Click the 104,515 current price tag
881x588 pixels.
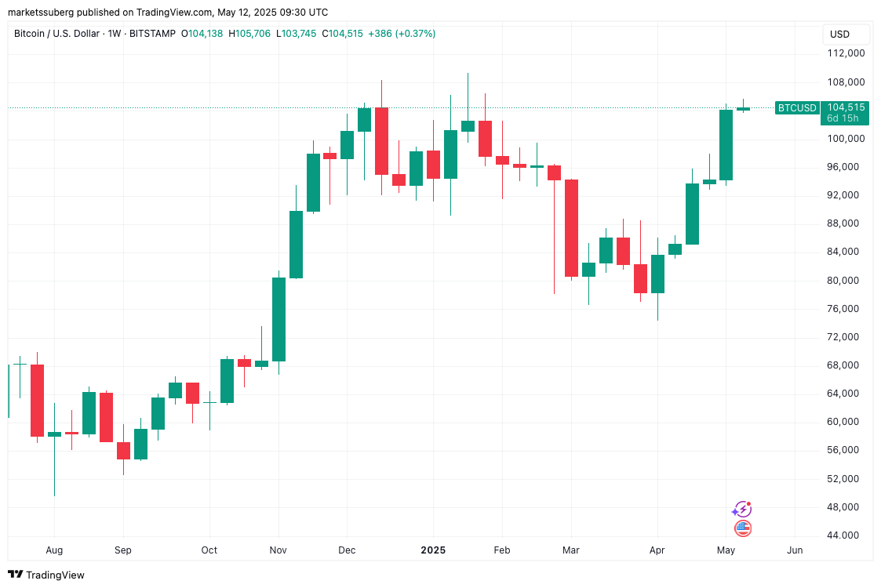pos(846,107)
